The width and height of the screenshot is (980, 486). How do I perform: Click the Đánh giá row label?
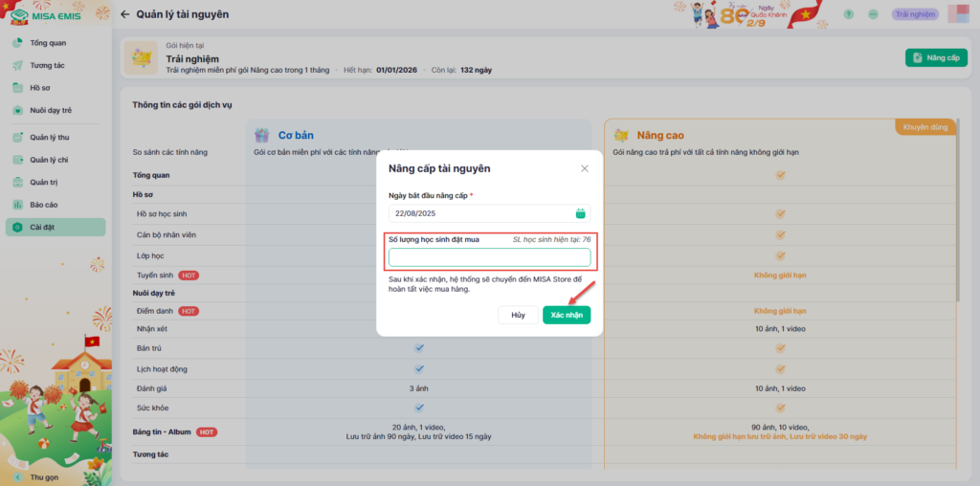[152, 388]
